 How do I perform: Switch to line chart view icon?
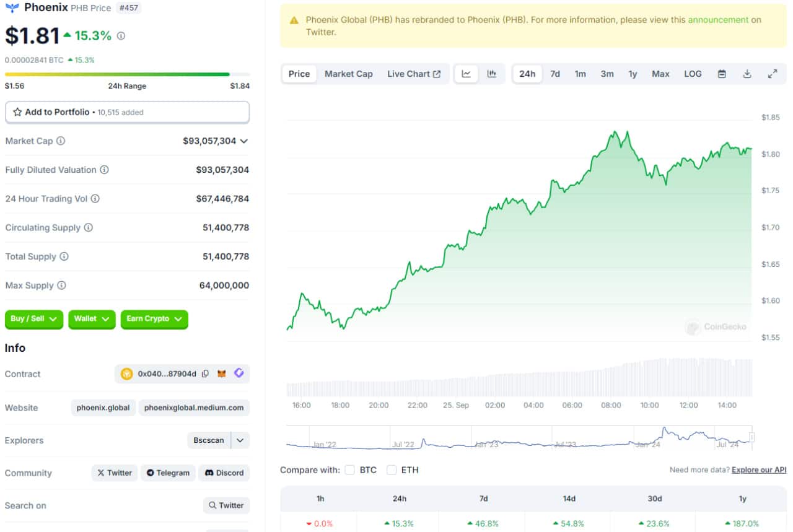467,74
